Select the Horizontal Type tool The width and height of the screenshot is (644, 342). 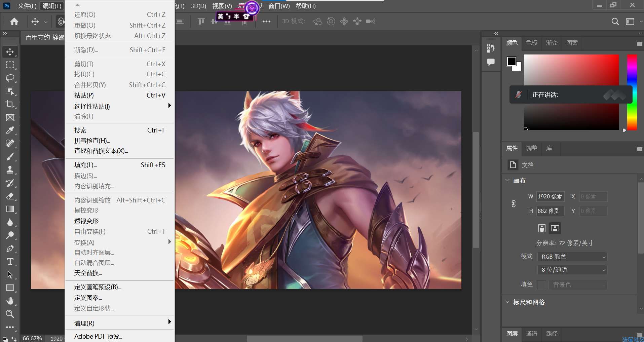tap(10, 262)
